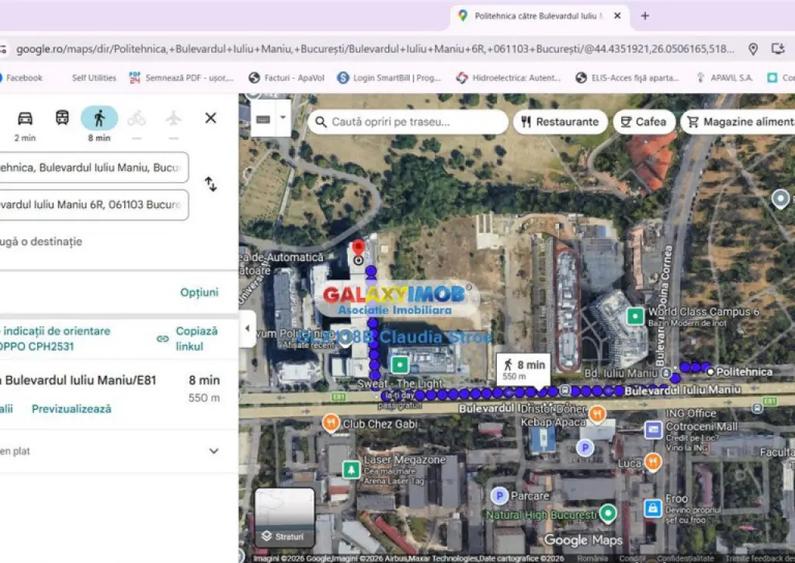The height and width of the screenshot is (563, 795).
Task: Open a new browser tab
Action: click(x=645, y=16)
